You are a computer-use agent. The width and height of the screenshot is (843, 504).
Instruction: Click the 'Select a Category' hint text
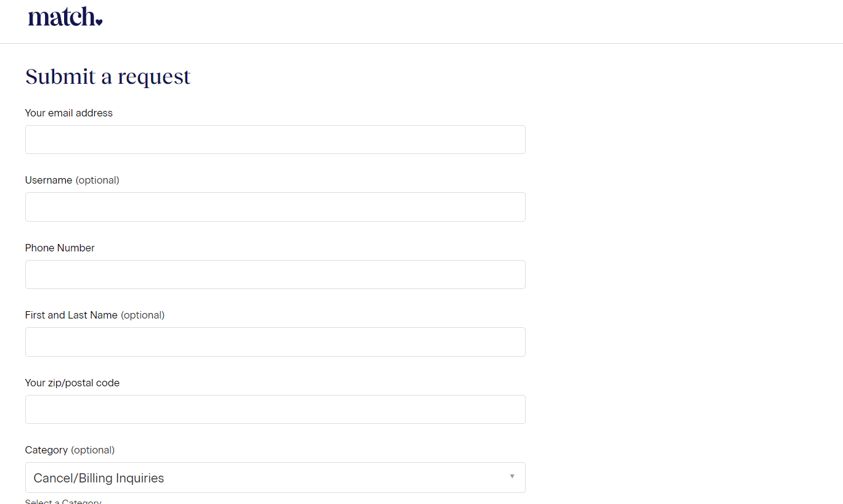point(63,502)
